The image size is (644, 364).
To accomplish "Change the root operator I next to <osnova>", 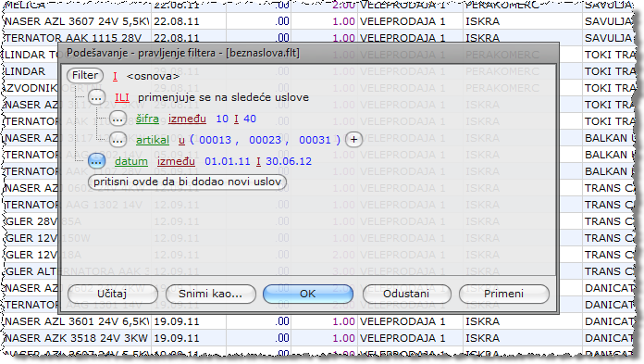I will coord(115,76).
